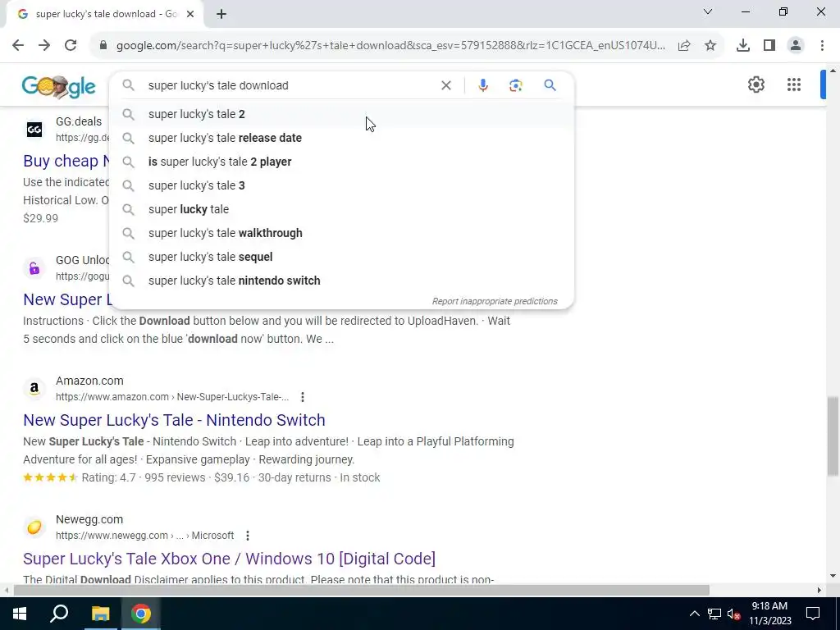Screen dimensions: 840x630
Task: Select suggestion super lucky tale
Action: click(342, 209)
